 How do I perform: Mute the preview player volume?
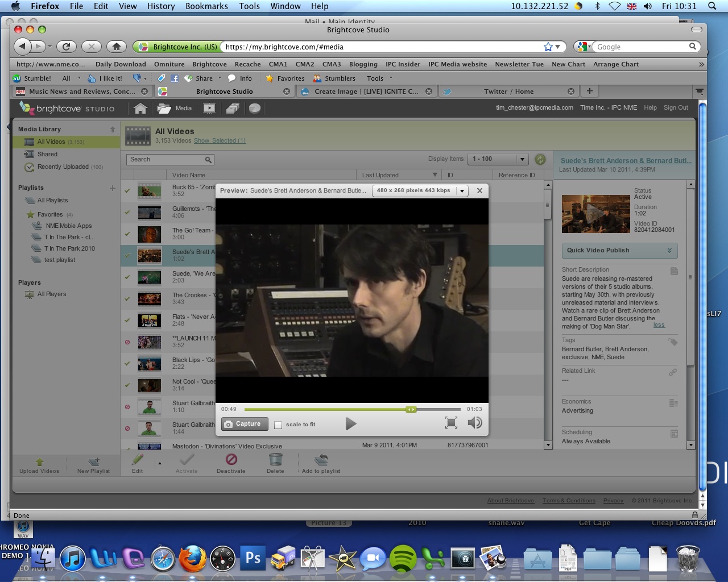[474, 422]
